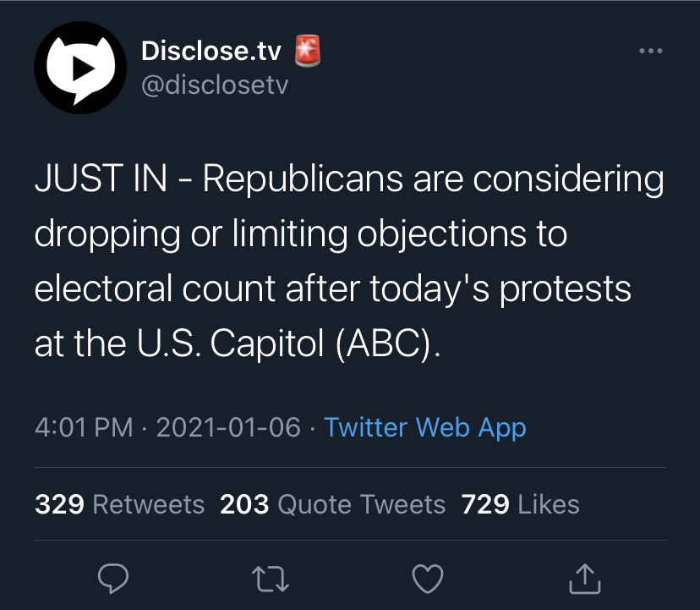700x610 pixels.
Task: Show the 729 Likes list
Action: tap(520, 505)
